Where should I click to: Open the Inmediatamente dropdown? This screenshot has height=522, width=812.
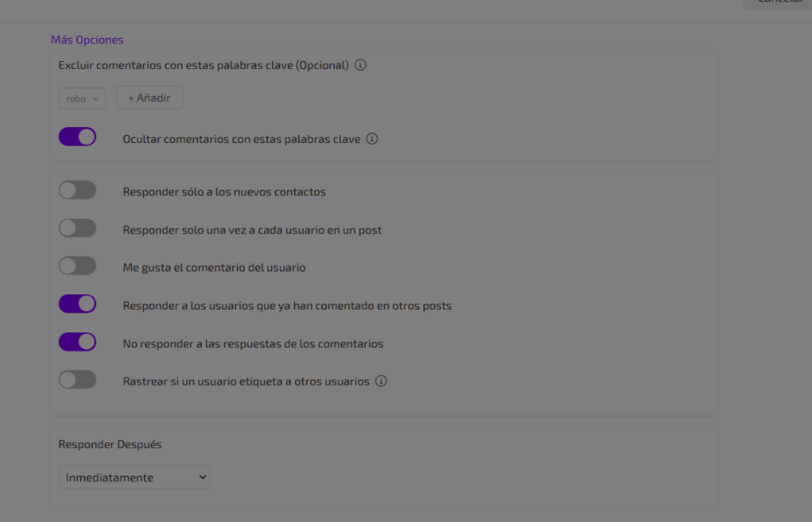pyautogui.click(x=134, y=478)
